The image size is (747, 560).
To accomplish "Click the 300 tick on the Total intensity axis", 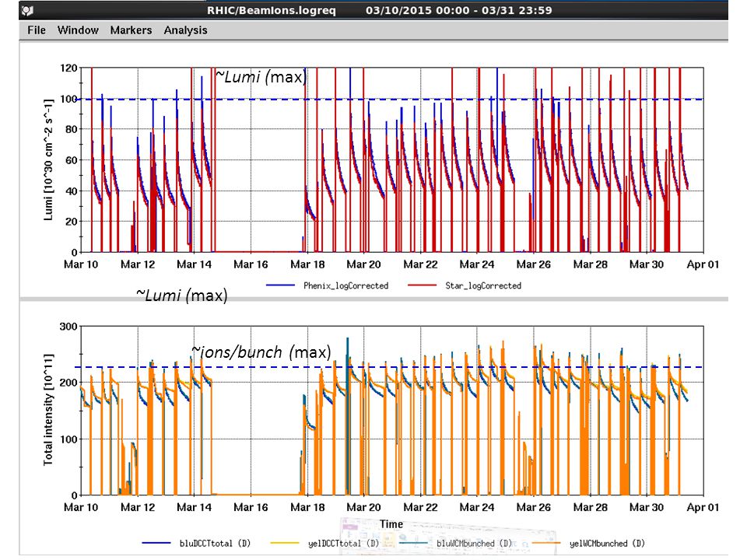I will pyautogui.click(x=68, y=327).
